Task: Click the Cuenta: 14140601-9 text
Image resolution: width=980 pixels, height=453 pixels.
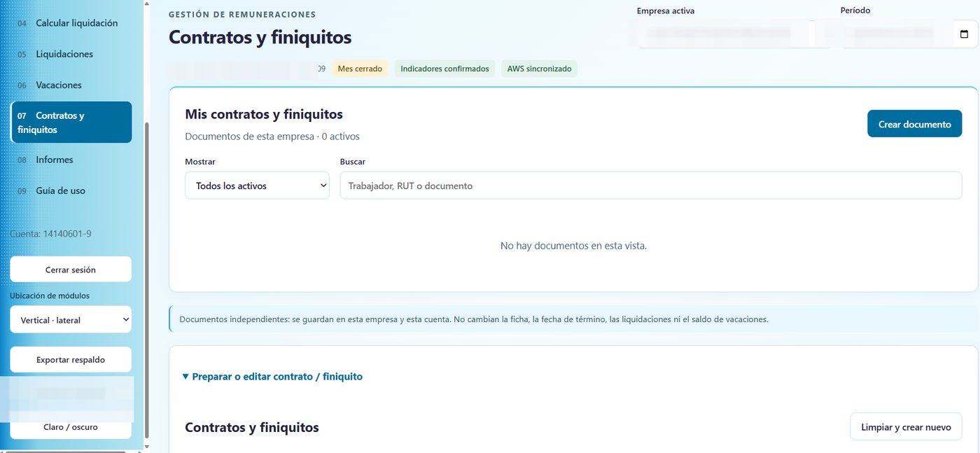Action: point(50,233)
